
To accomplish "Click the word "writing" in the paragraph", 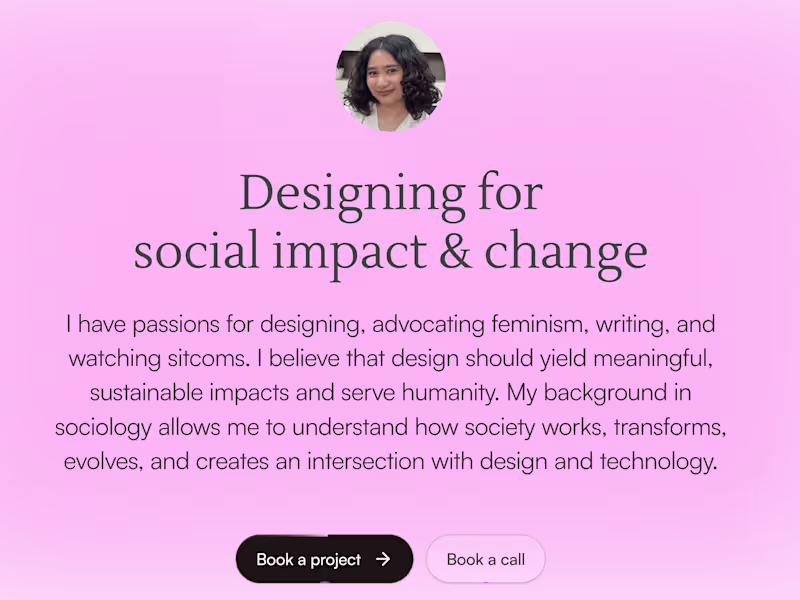I will [638, 325].
